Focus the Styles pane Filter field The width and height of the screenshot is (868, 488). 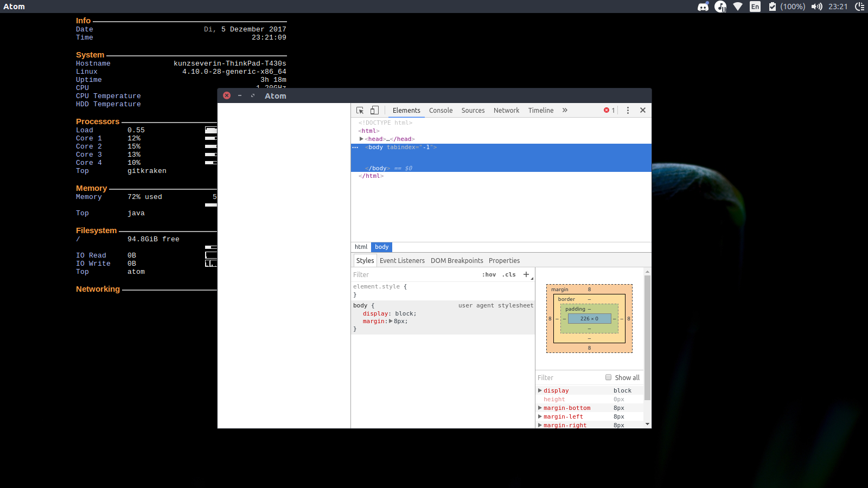coord(415,274)
